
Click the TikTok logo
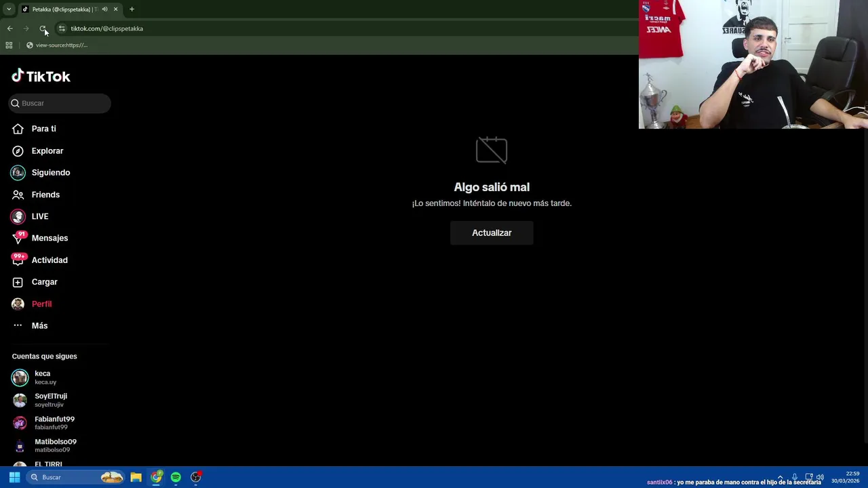point(41,76)
